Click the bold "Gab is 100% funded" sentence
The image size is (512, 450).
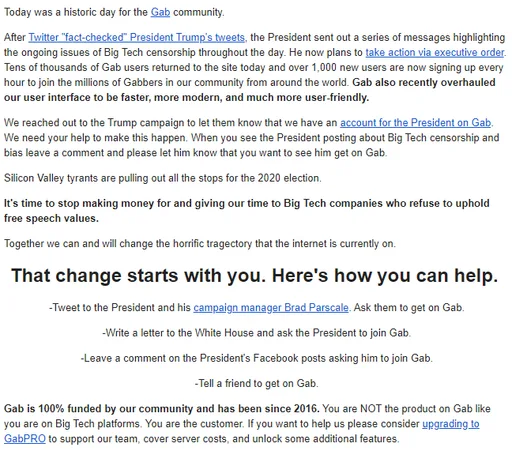click(162, 409)
